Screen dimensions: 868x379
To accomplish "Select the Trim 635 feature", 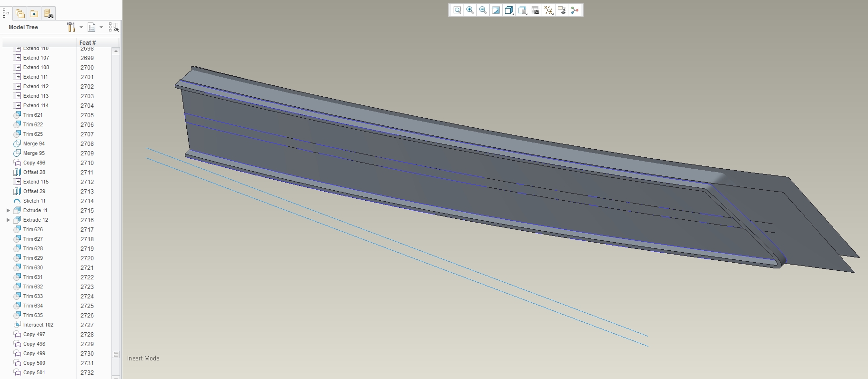I will [33, 315].
